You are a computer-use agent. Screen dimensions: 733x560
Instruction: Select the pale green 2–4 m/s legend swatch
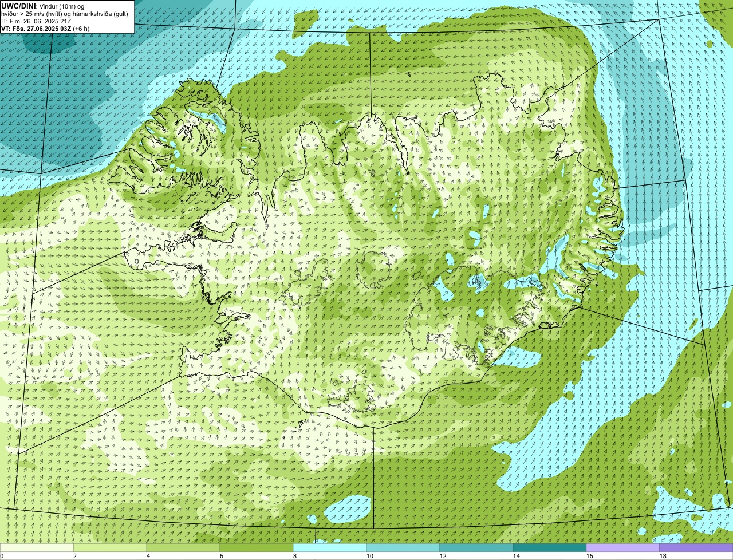[110, 548]
